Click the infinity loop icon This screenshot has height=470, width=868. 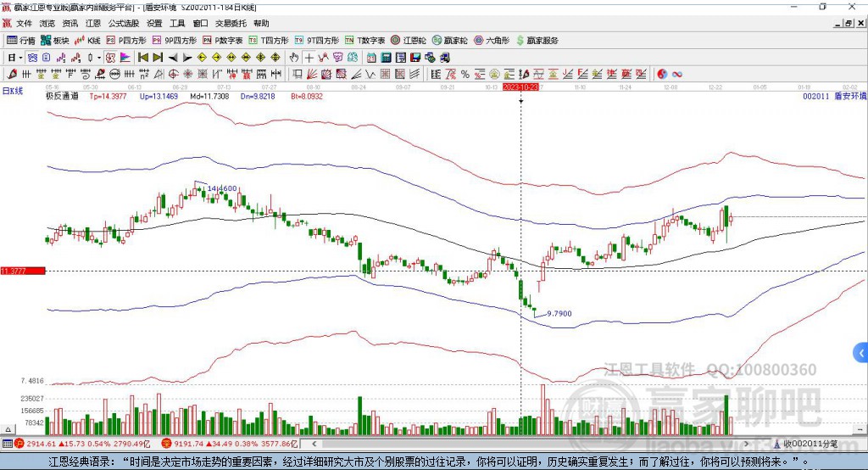click(x=677, y=74)
